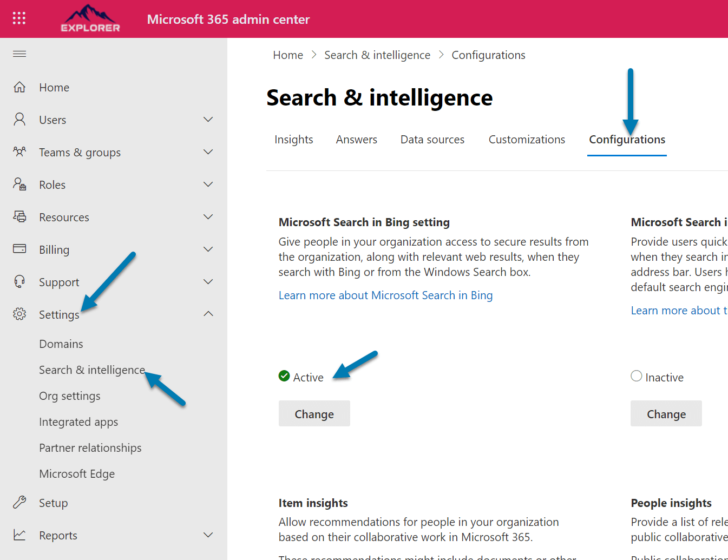The height and width of the screenshot is (560, 728).
Task: Expand the Roles section chevron
Action: tap(208, 185)
